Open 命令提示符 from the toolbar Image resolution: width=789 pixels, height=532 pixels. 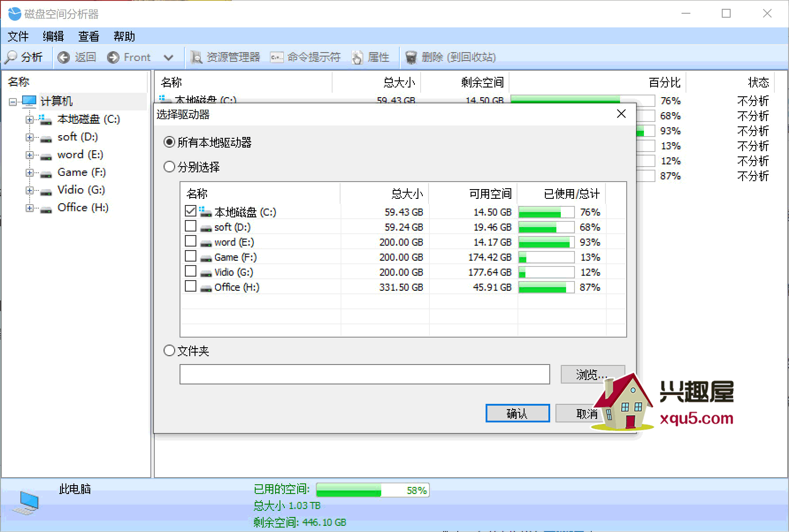306,57
